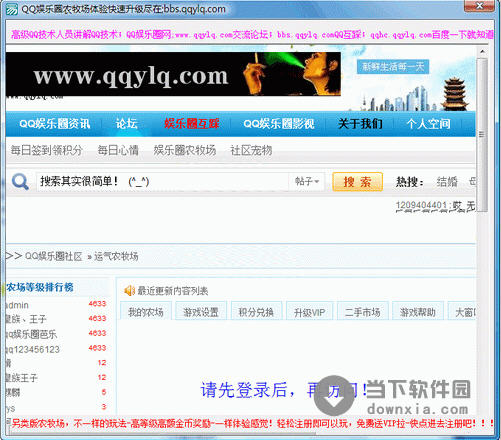The width and height of the screenshot is (501, 440).
Task: Open the 关于我们 navigation item
Action: 360,124
